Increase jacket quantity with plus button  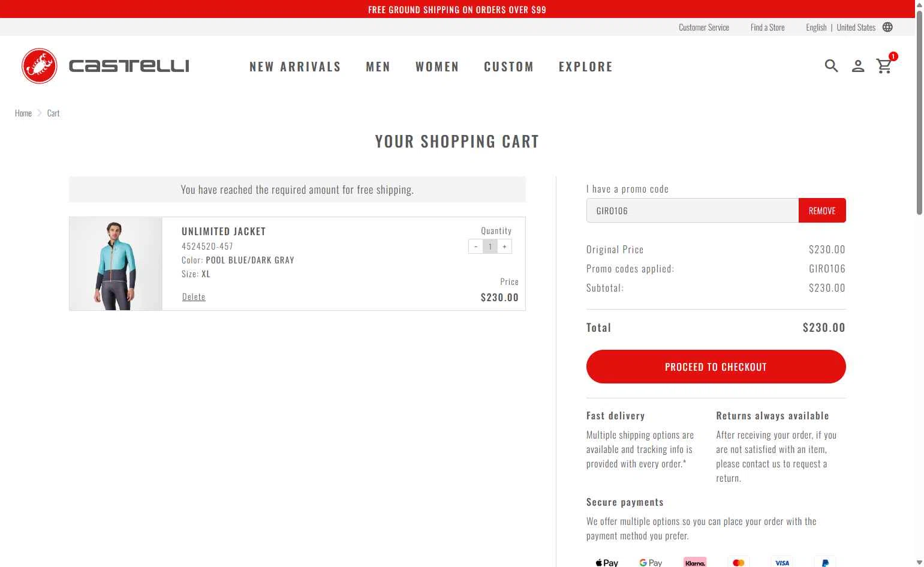click(x=504, y=247)
